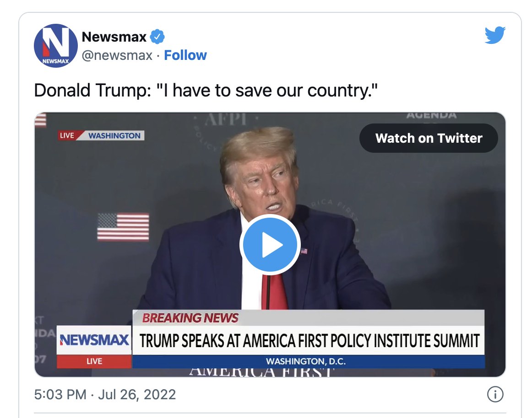Click the American flag in the video
Image resolution: width=532 pixels, height=418 pixels.
point(123,227)
